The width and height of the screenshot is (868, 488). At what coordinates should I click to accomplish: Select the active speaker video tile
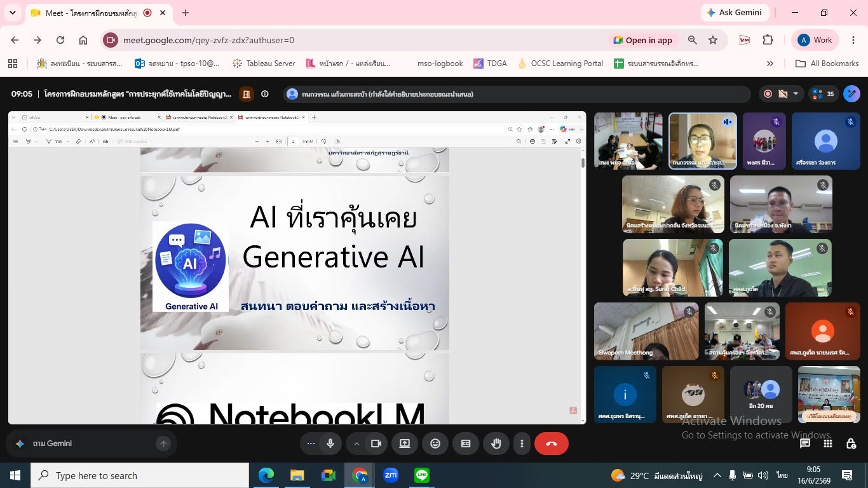point(703,141)
